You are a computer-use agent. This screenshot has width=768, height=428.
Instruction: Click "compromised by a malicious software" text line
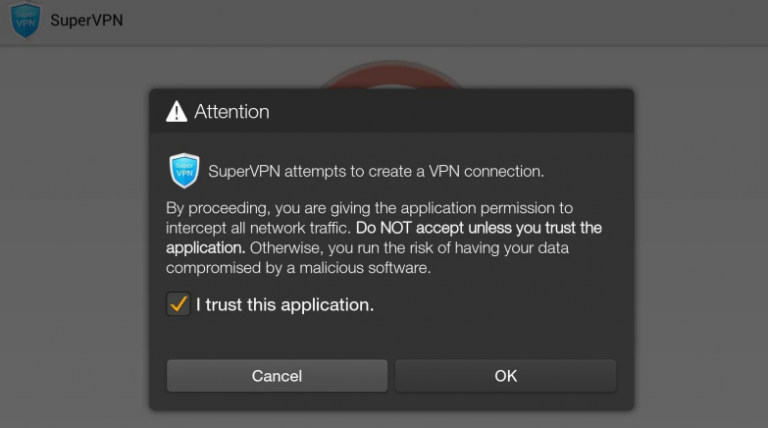298,268
